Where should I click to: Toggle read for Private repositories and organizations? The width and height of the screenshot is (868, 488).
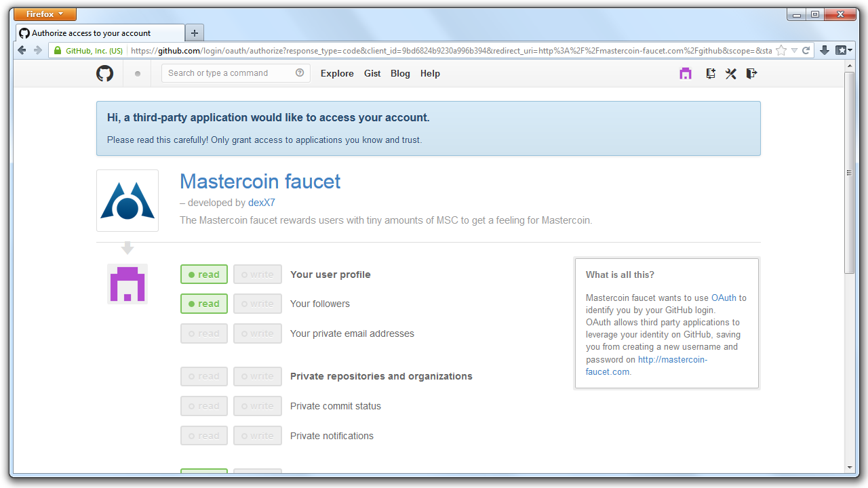pos(204,376)
